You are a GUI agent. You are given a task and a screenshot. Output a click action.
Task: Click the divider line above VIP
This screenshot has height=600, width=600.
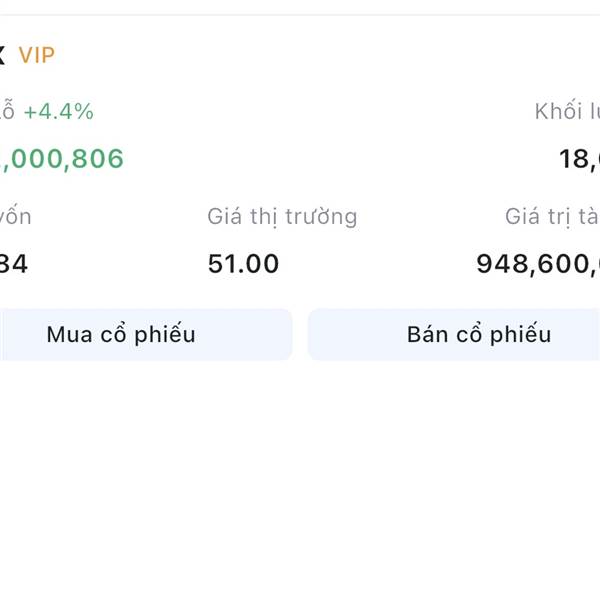(300, 14)
